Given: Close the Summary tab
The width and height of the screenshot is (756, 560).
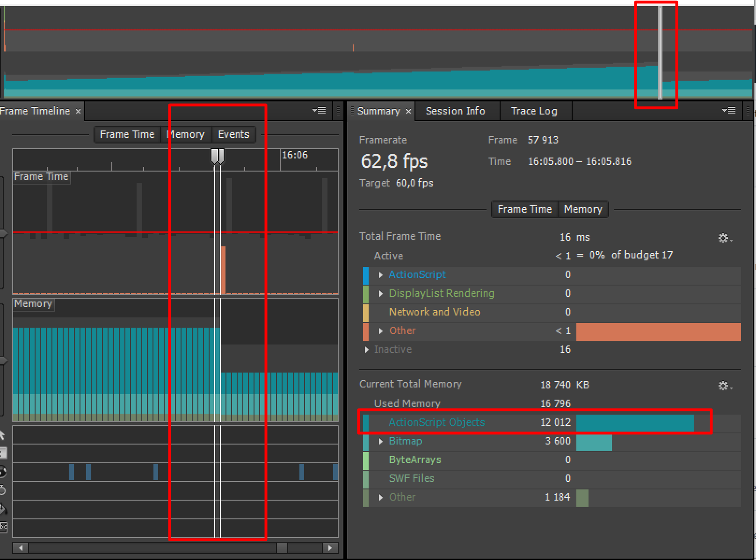Looking at the screenshot, I should click(408, 111).
